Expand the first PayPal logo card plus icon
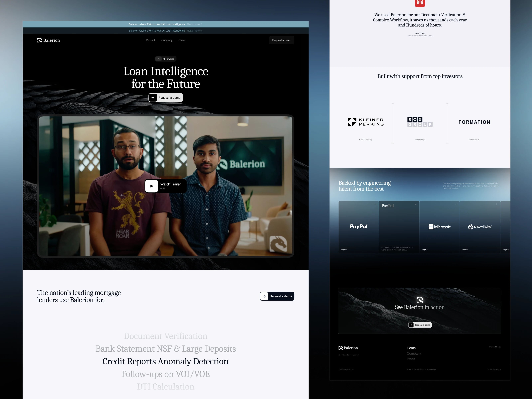 [x=375, y=204]
